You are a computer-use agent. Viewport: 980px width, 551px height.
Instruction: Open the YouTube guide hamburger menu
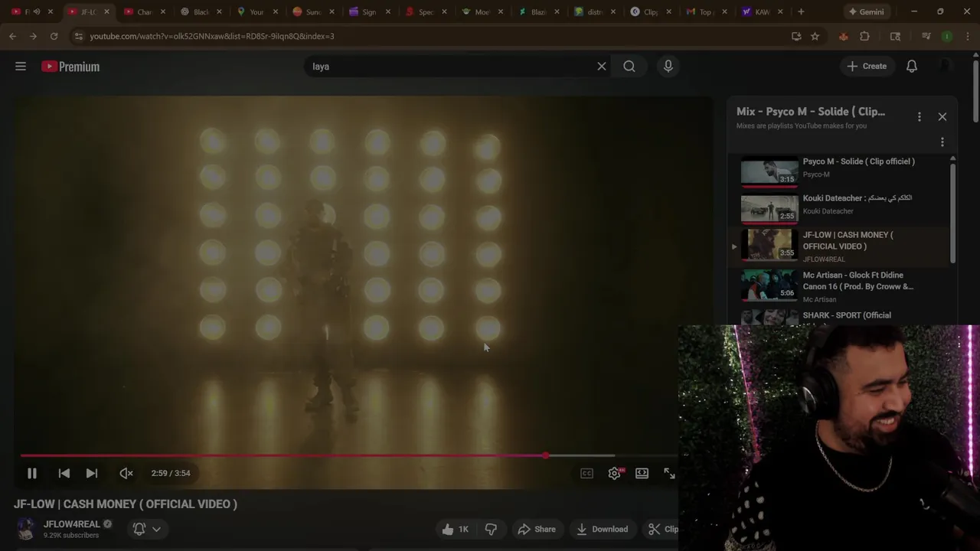coord(21,67)
